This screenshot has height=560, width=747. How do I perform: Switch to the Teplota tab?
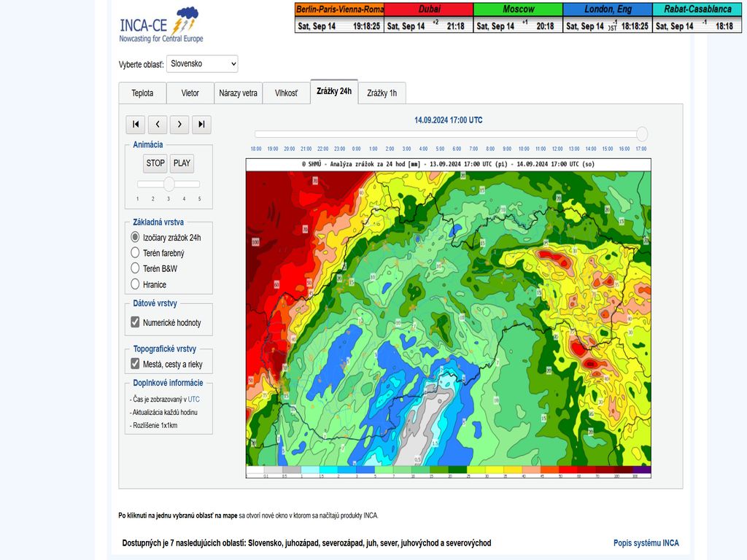pos(142,93)
